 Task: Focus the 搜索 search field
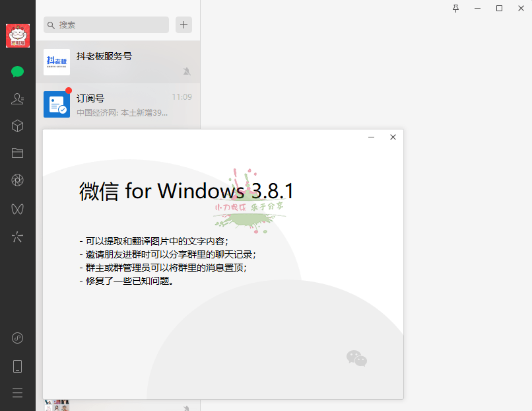pos(106,25)
